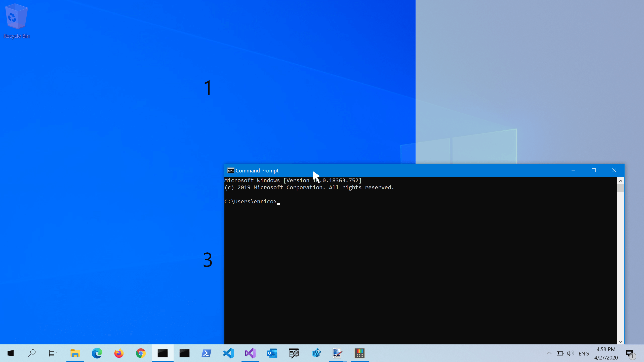Screen dimensions: 644x362
Task: Expand the notification center chevron
Action: click(549, 353)
